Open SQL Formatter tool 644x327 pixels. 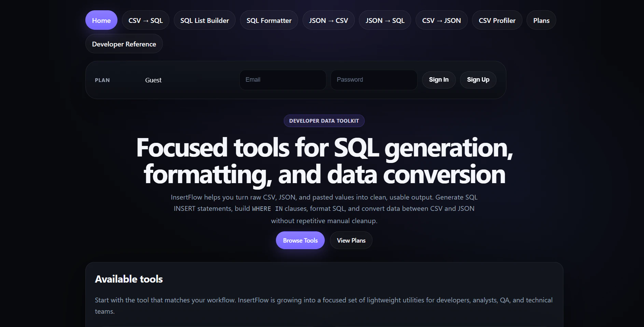(269, 20)
